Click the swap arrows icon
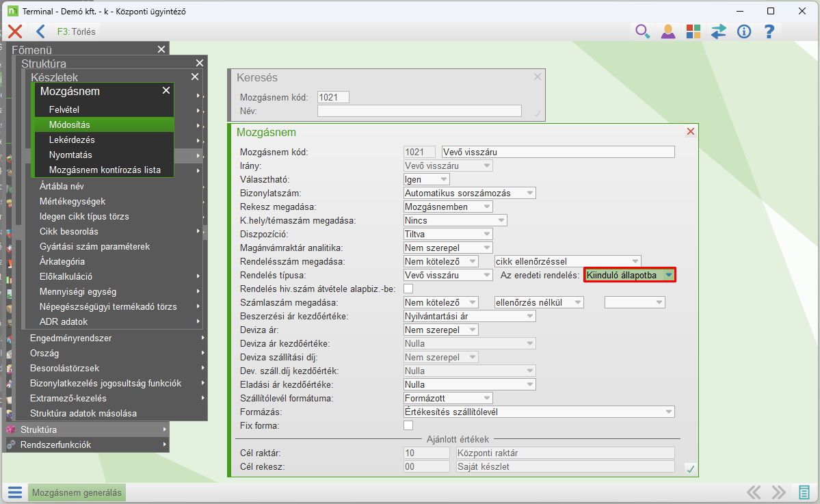 [x=718, y=31]
